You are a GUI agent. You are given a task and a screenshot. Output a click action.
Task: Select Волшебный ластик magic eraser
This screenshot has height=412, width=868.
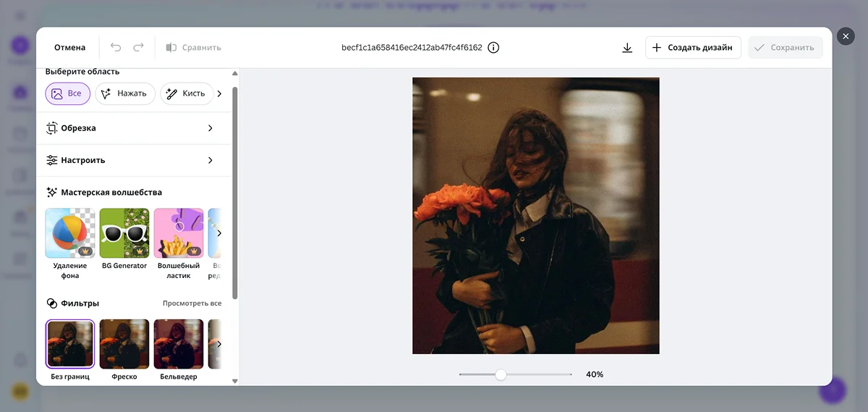(179, 234)
